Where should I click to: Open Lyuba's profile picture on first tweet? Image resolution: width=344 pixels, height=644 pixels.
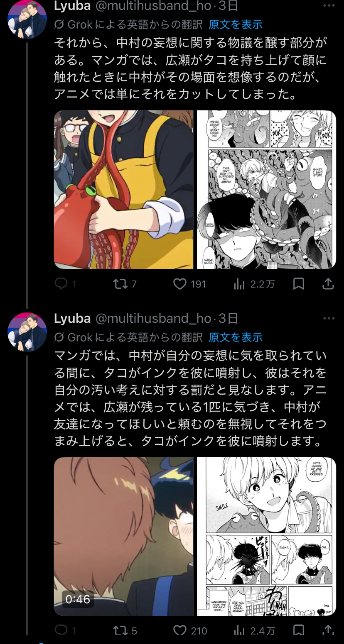coord(27,20)
